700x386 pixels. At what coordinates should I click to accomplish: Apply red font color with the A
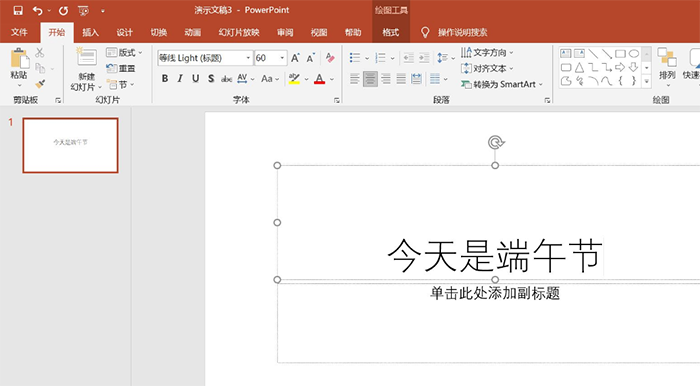coord(319,79)
